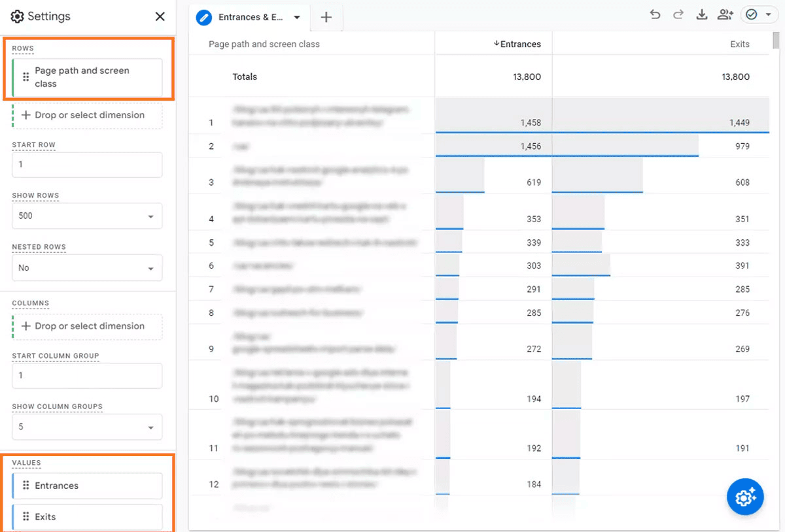Close the Settings panel
Image resolution: width=785 pixels, height=532 pixels.
[x=160, y=16]
